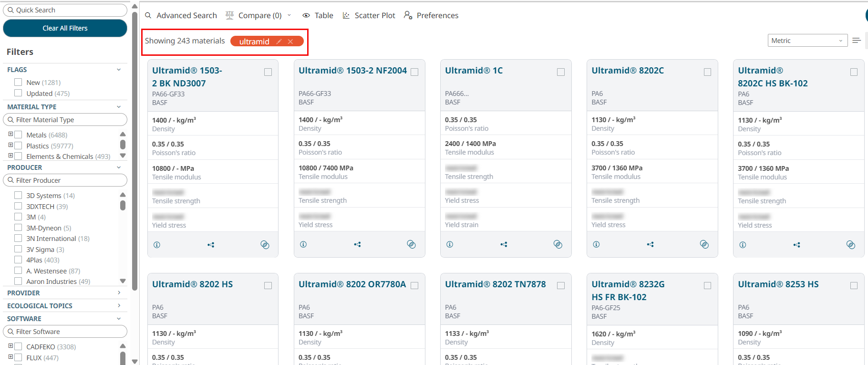Show similar materials for Ultramid 1503-2 NF2004
Image resolution: width=868 pixels, height=365 pixels.
click(357, 244)
